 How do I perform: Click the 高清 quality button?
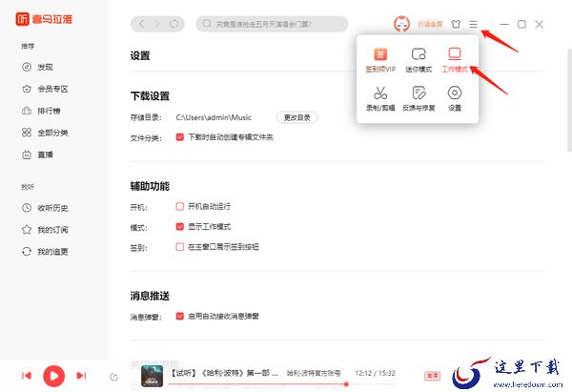(x=432, y=376)
